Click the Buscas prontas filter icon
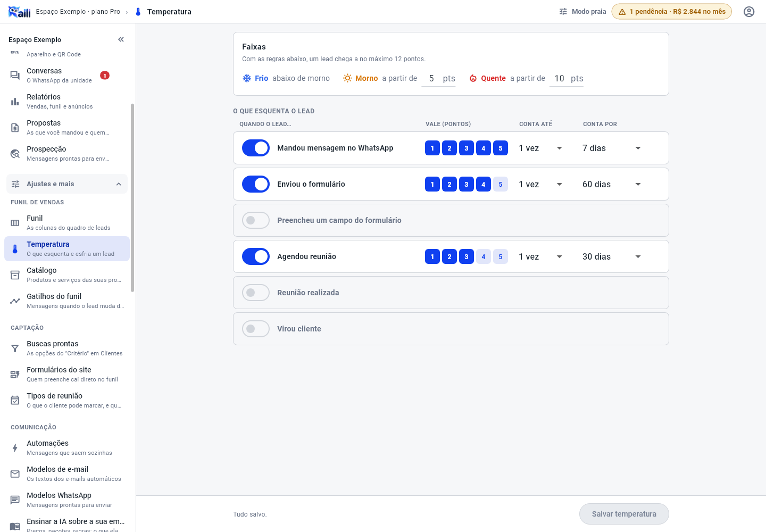Screen dimensions: 766x532 (15, 348)
